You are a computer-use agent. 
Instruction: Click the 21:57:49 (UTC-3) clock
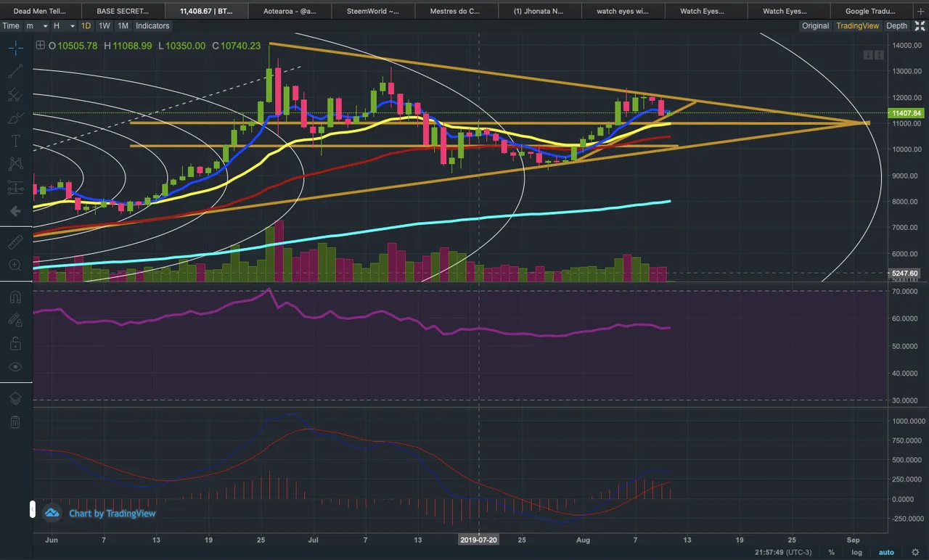[x=785, y=552]
